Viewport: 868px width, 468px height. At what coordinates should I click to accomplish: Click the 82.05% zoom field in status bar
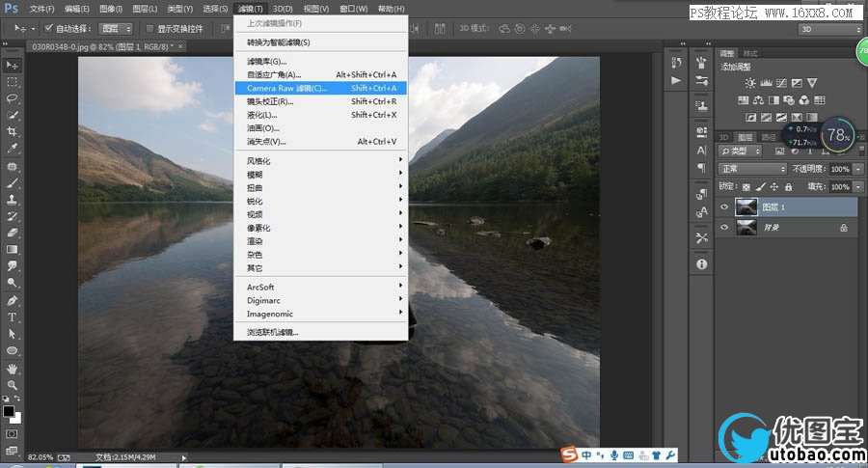[41, 457]
